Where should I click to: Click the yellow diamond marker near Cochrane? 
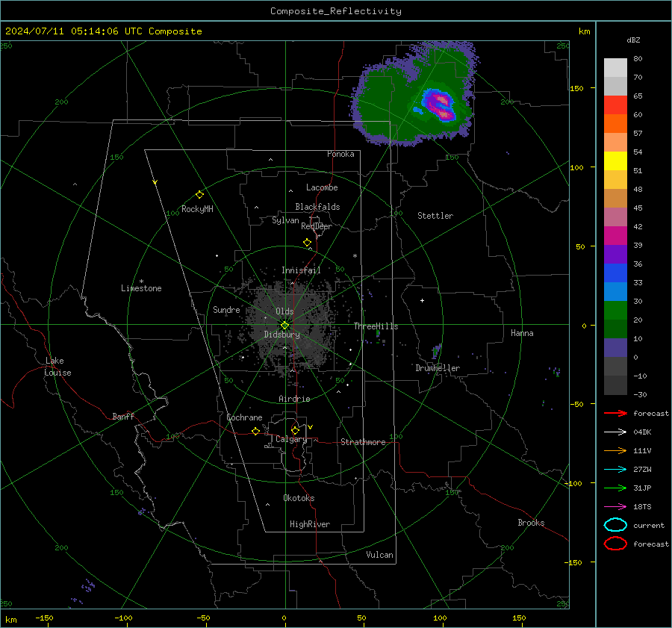click(x=255, y=431)
